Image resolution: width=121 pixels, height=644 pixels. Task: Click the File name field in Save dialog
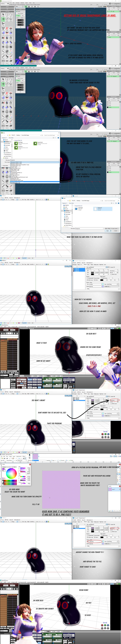point(35,160)
